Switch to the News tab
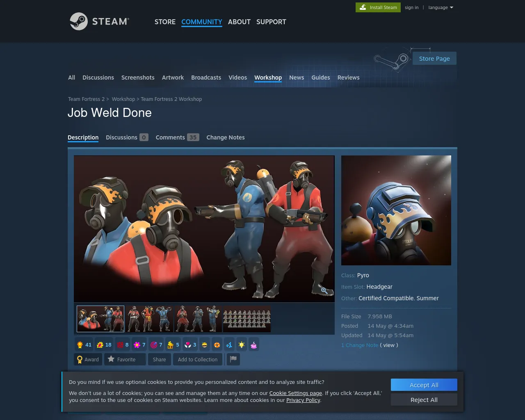Image resolution: width=525 pixels, height=420 pixels. coord(297,78)
